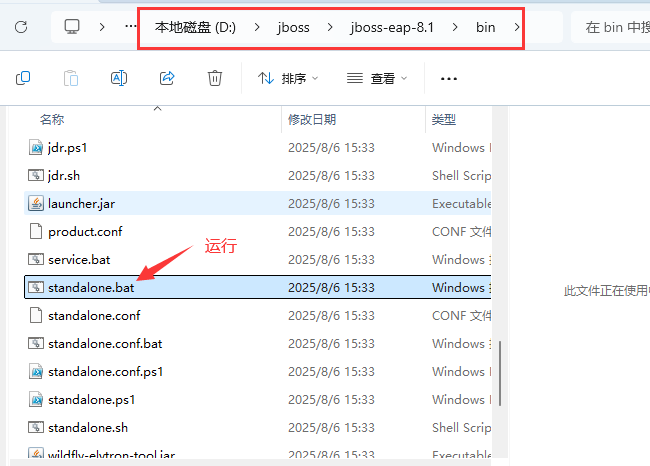The image size is (650, 466).
Task: Select the standalone.conf.bat file name
Action: [x=105, y=343]
